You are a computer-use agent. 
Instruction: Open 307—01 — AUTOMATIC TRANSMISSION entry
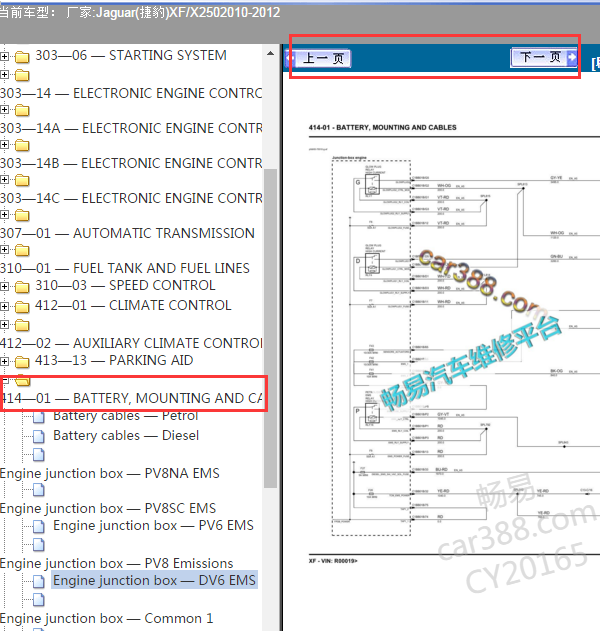127,233
